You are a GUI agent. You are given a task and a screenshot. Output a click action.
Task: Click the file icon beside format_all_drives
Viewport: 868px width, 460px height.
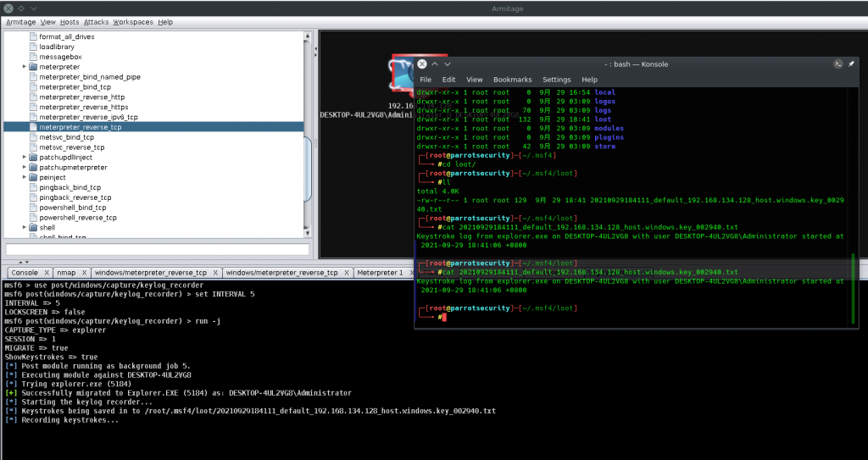click(33, 36)
